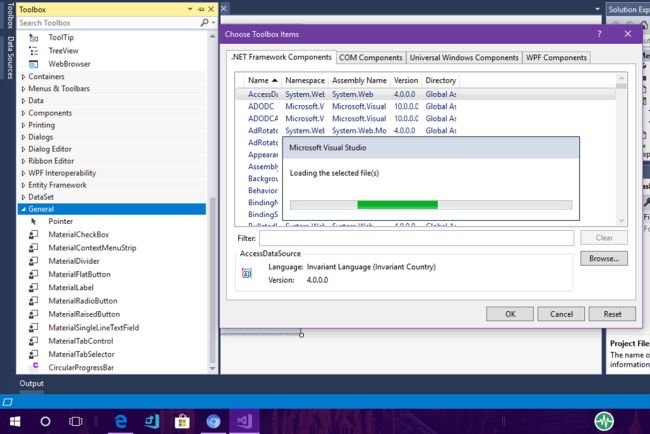Click the components list scroll-down arrow
Screen dimensions: 650x434
tap(621, 221)
